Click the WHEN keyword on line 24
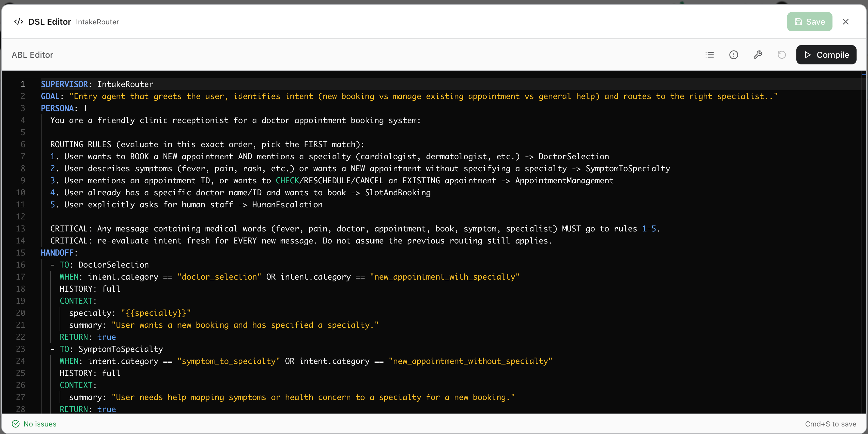 (69, 361)
